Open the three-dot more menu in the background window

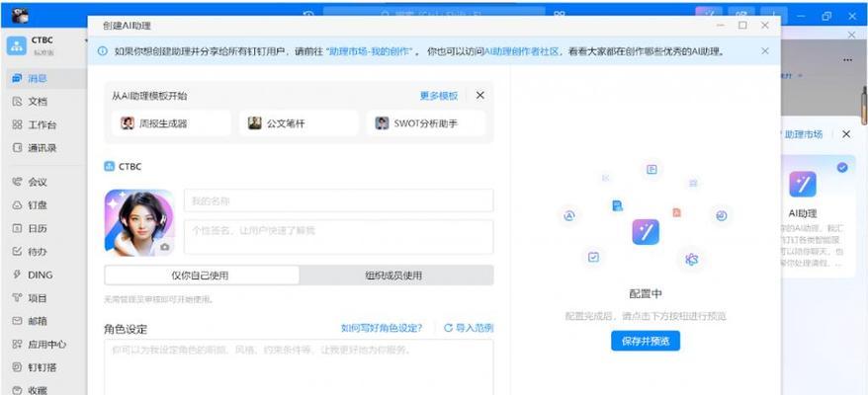pyautogui.click(x=847, y=60)
